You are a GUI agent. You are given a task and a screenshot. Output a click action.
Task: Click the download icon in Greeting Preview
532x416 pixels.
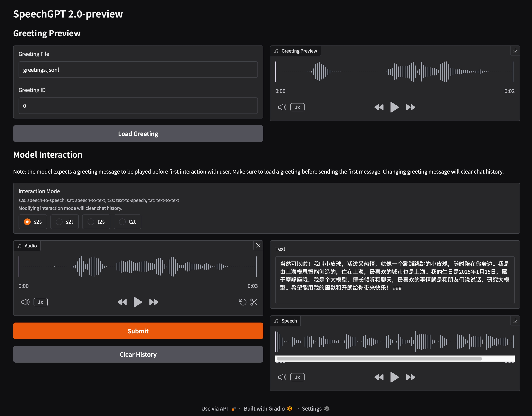(x=515, y=50)
